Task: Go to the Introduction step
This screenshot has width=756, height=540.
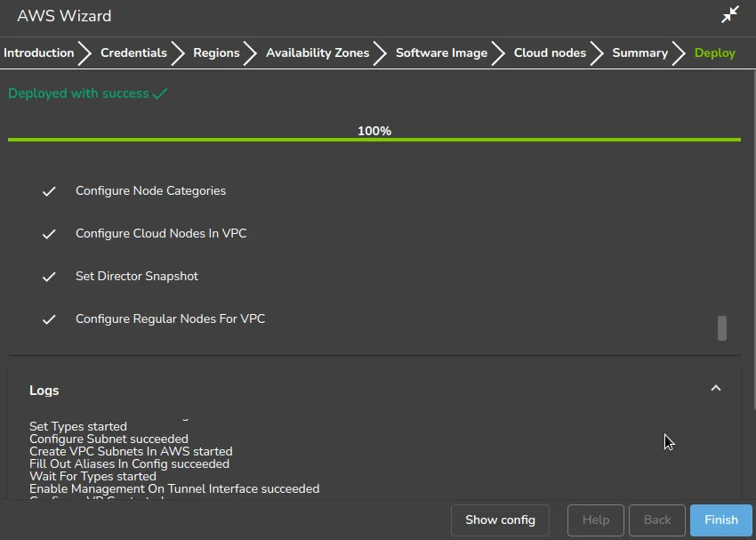Action: pyautogui.click(x=38, y=52)
